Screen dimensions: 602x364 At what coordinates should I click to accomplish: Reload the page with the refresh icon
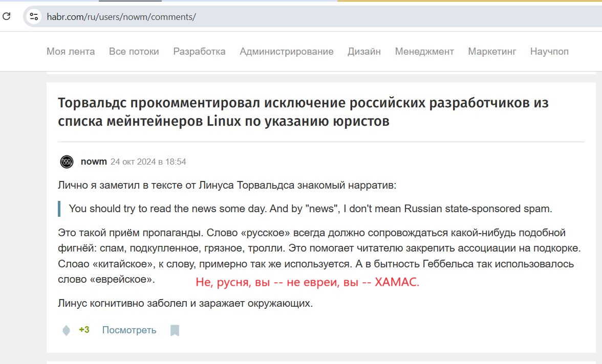tap(7, 16)
